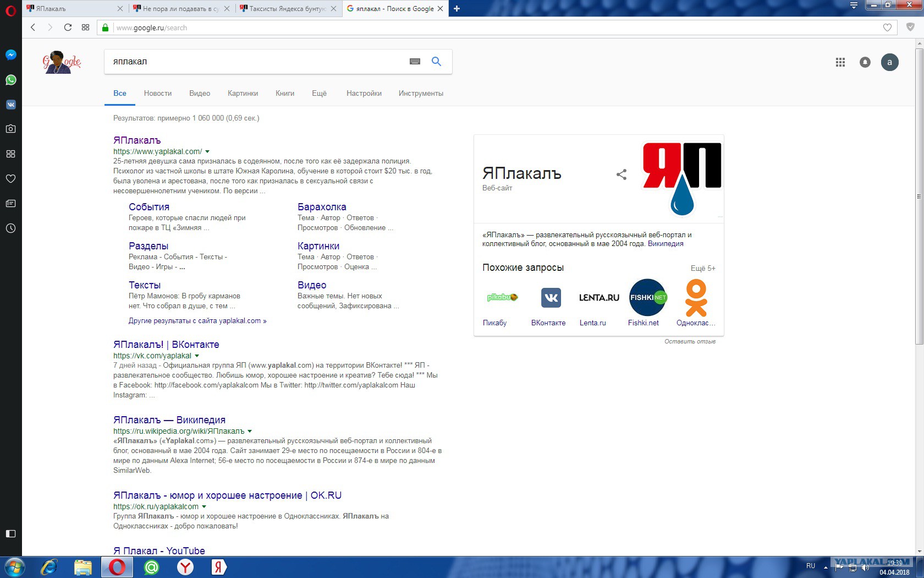
Task: Launch Internet Explorer from taskbar
Action: coord(49,567)
